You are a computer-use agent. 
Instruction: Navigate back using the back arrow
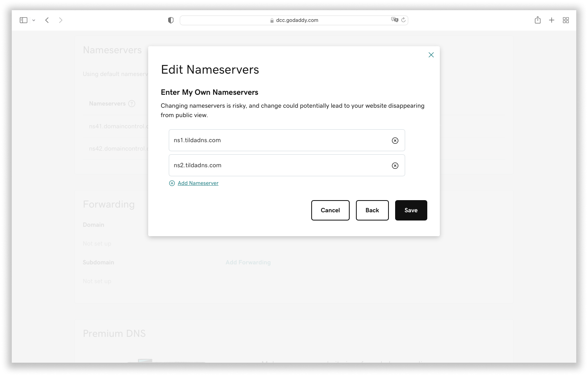click(x=47, y=20)
